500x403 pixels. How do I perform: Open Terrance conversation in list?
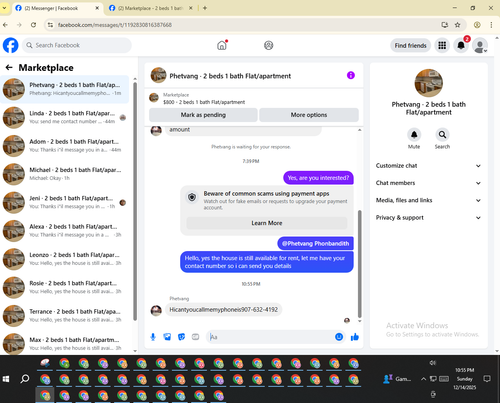[x=65, y=316]
